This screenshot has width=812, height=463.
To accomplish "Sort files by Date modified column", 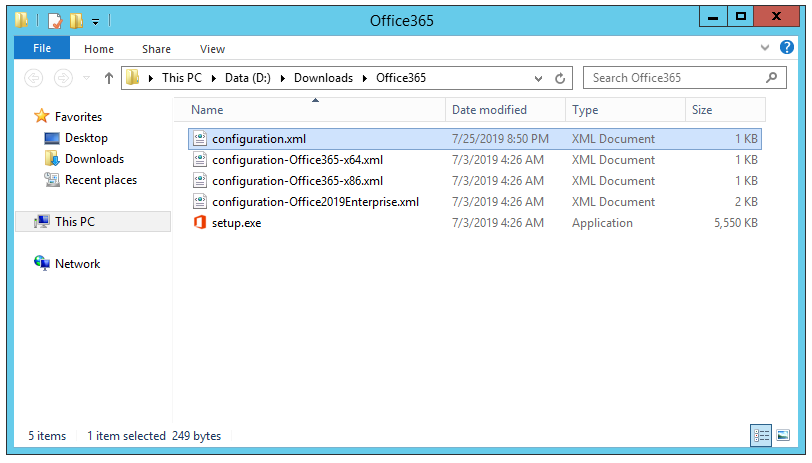I will click(489, 110).
